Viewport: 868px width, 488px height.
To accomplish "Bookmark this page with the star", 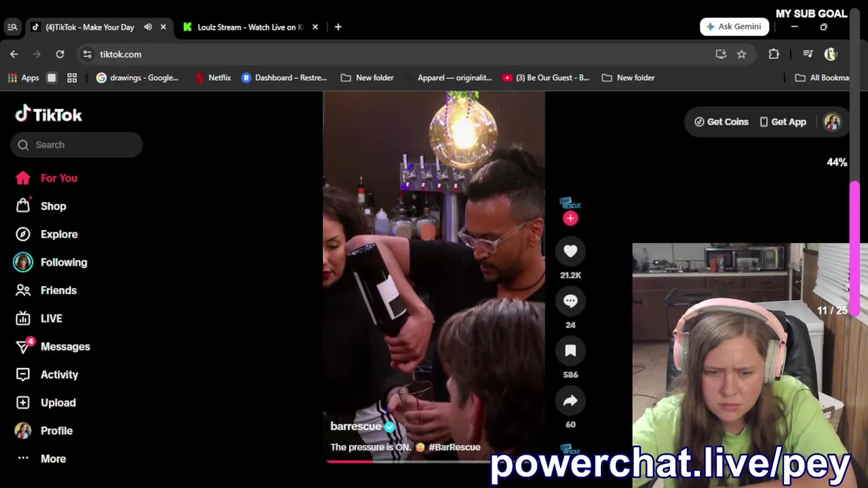I will coord(741,54).
